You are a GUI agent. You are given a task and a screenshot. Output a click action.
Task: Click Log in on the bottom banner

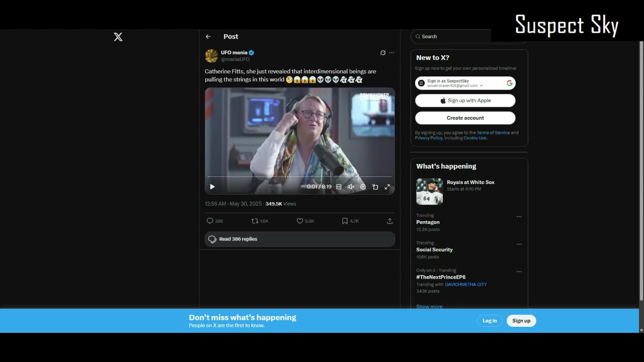[x=490, y=321]
